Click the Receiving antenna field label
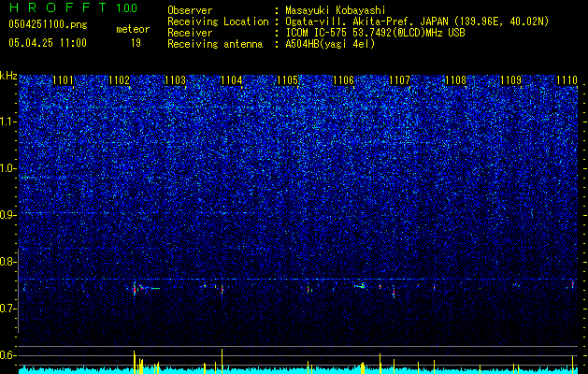The height and width of the screenshot is (374, 588). (x=215, y=44)
